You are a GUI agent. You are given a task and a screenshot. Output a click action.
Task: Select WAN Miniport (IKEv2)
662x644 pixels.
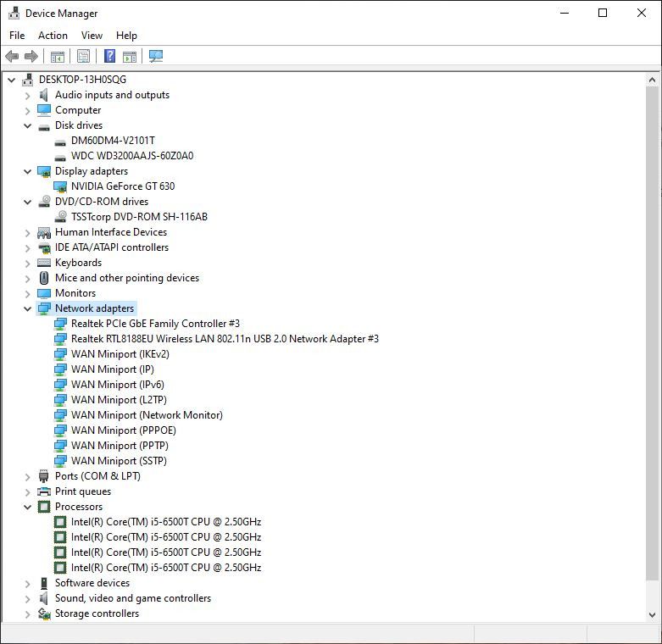coord(120,354)
